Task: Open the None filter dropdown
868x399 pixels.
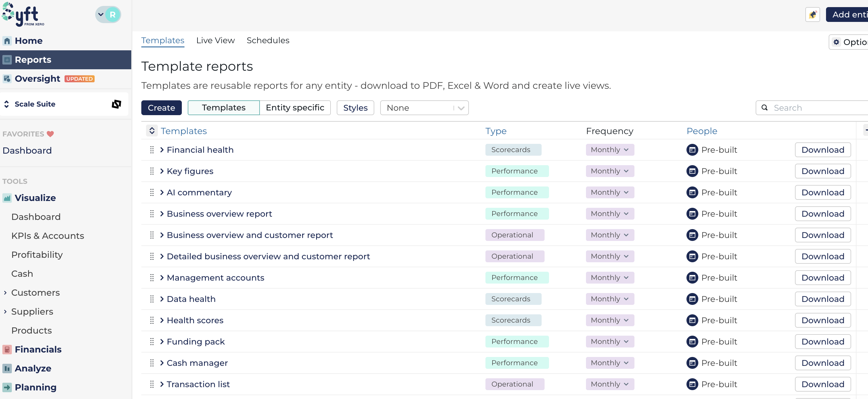Action: [x=424, y=108]
